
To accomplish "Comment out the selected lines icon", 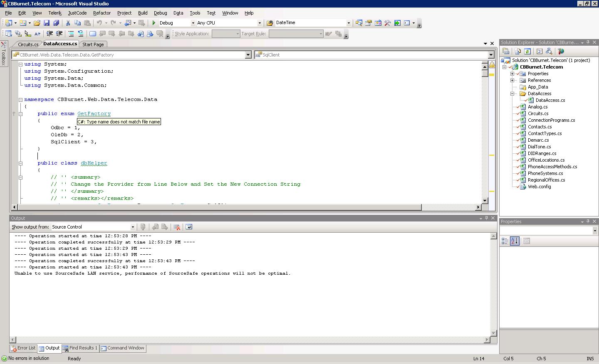I will pyautogui.click(x=71, y=34).
